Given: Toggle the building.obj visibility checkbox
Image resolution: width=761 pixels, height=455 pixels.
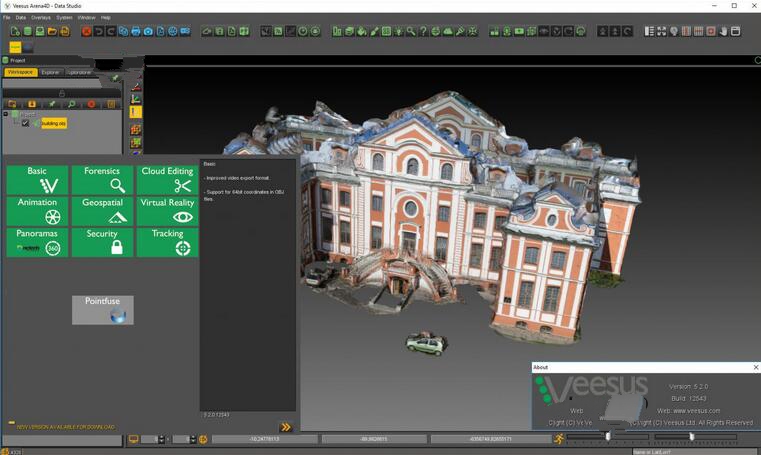Looking at the screenshot, I should (25, 123).
